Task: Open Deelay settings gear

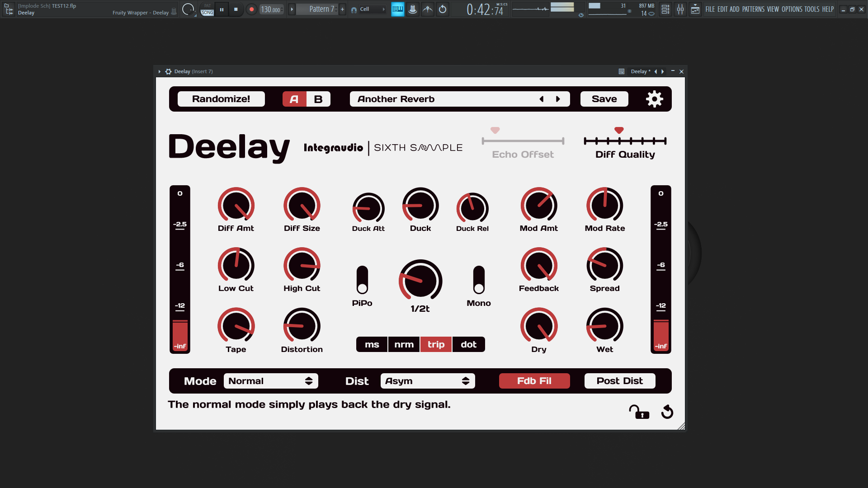Action: tap(654, 99)
